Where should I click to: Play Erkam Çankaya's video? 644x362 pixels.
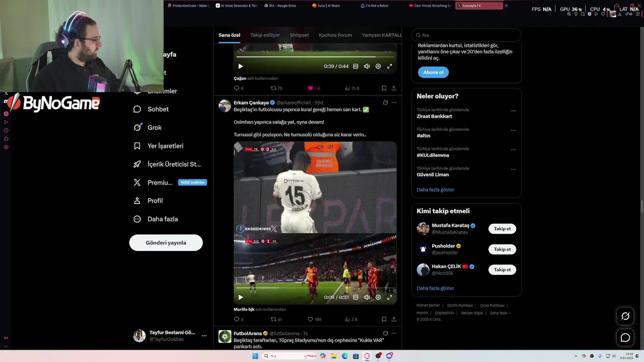(240, 297)
